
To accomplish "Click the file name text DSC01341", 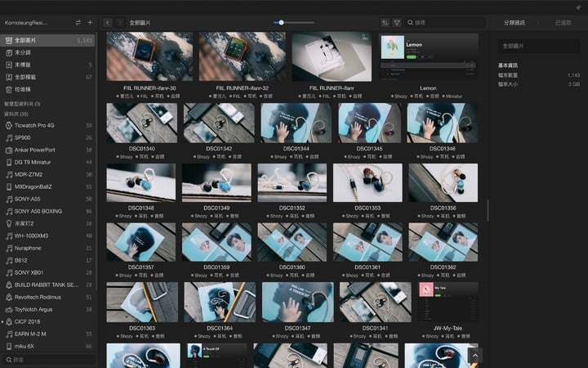I will pos(375,328).
